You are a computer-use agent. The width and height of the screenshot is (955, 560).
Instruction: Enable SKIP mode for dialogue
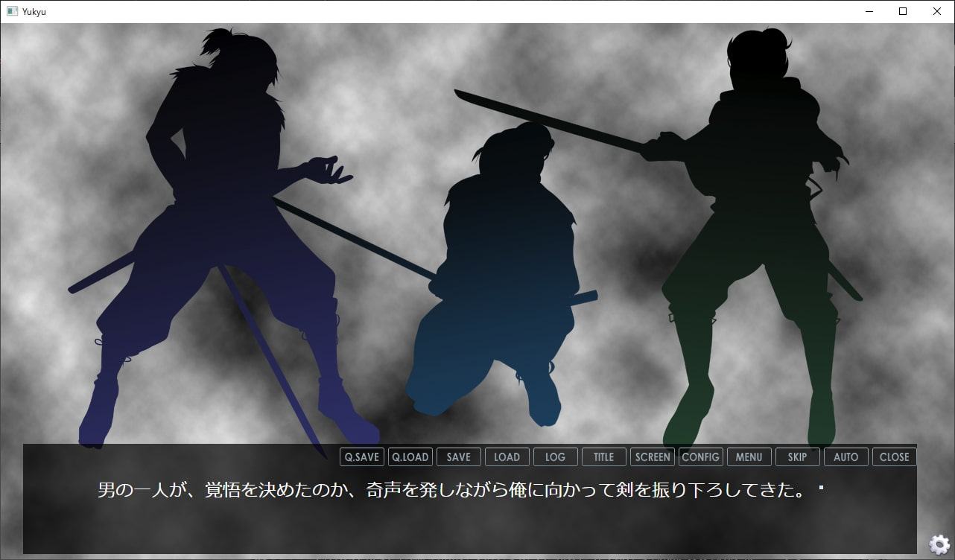tap(797, 457)
